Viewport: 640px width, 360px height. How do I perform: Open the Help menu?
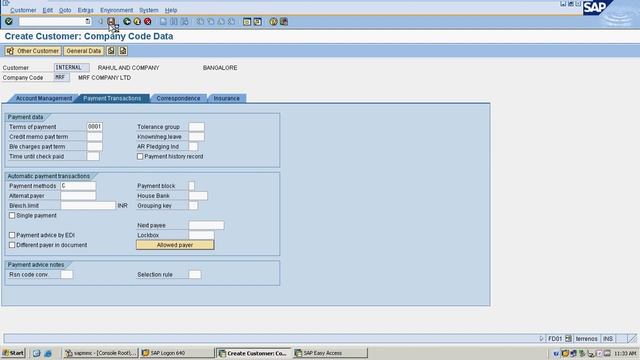[x=171, y=10]
